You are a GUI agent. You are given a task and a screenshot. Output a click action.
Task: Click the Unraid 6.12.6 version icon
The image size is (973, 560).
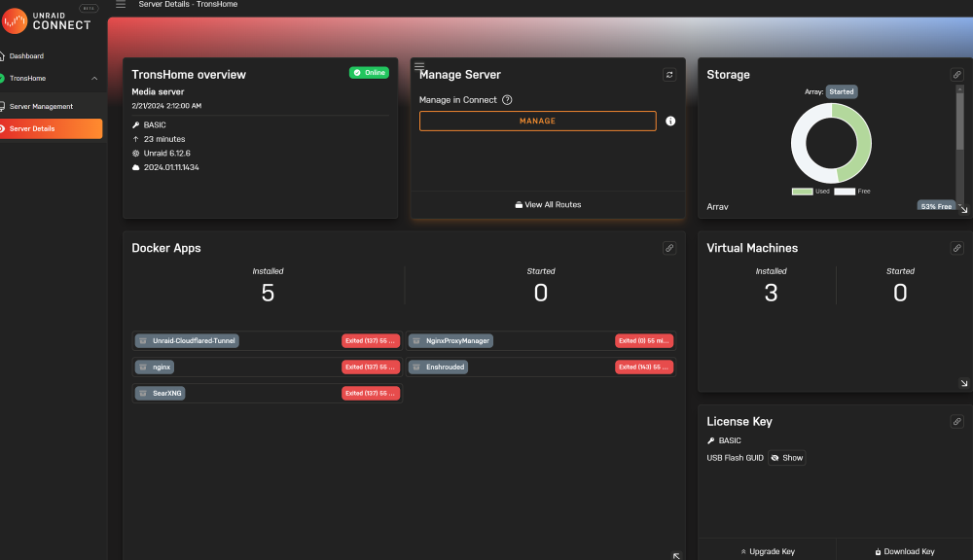pos(136,154)
